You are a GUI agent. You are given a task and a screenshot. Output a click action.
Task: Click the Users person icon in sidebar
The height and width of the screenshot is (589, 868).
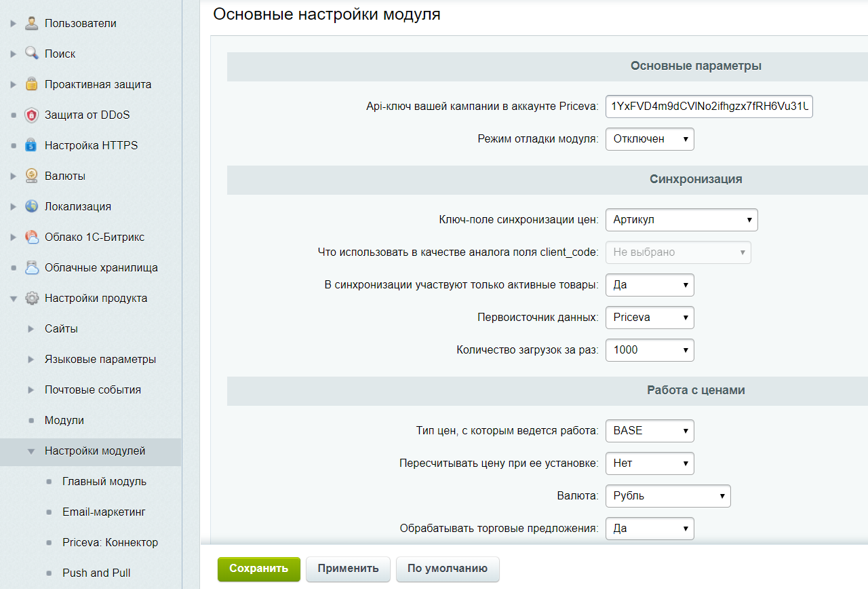[32, 23]
